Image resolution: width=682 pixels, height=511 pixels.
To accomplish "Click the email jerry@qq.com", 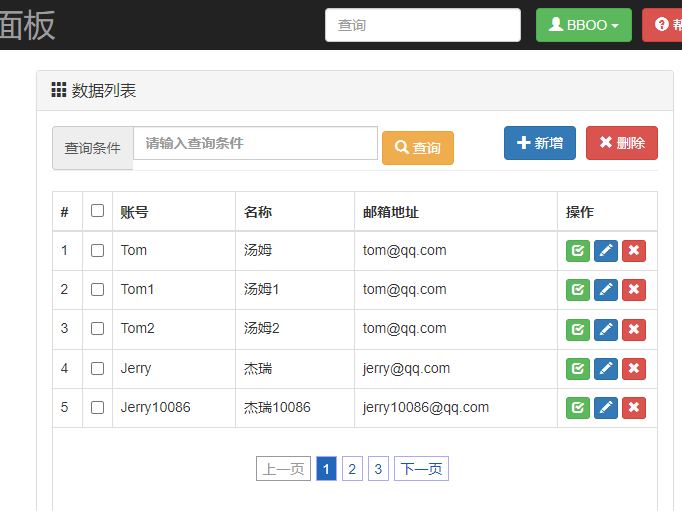I will [x=406, y=369].
